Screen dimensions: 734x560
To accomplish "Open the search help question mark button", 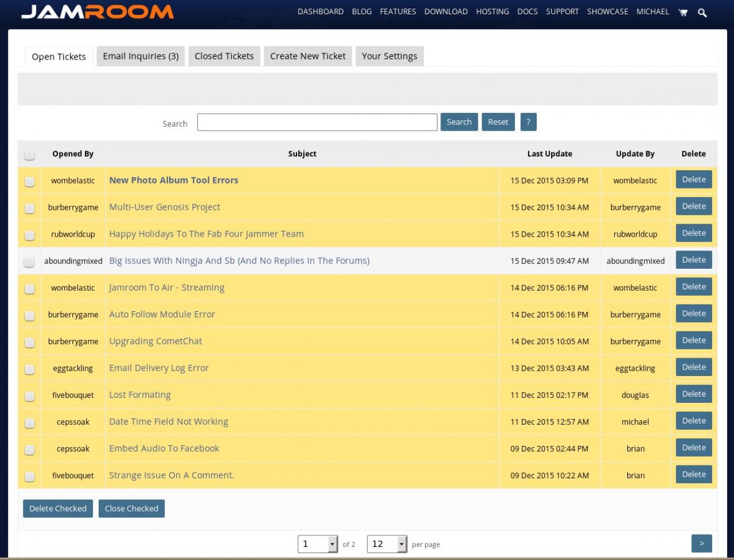I will (x=528, y=122).
